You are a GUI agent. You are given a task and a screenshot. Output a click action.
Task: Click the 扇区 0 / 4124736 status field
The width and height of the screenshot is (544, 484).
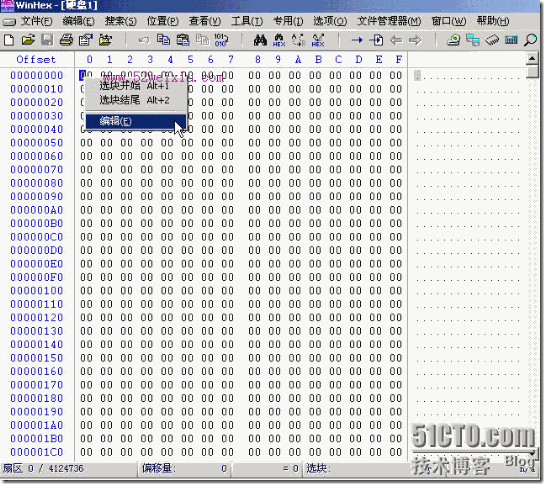(x=69, y=469)
